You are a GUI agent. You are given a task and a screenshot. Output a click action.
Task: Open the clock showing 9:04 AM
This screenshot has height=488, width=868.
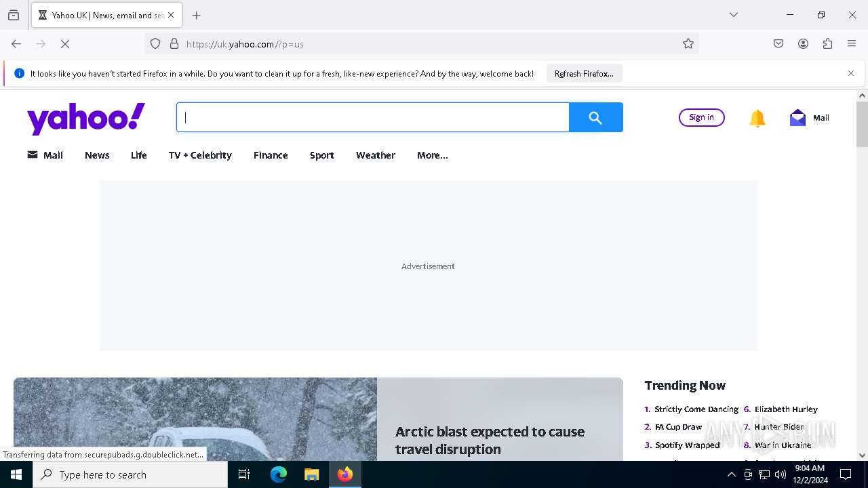810,474
